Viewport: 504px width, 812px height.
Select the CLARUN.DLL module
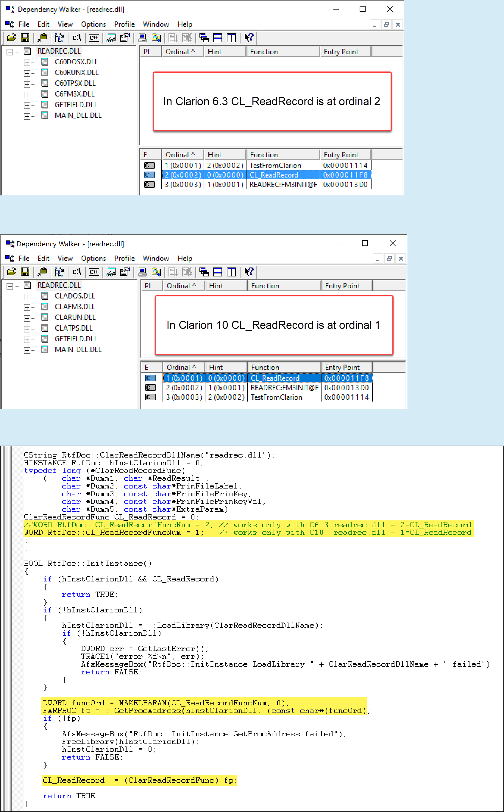click(75, 317)
